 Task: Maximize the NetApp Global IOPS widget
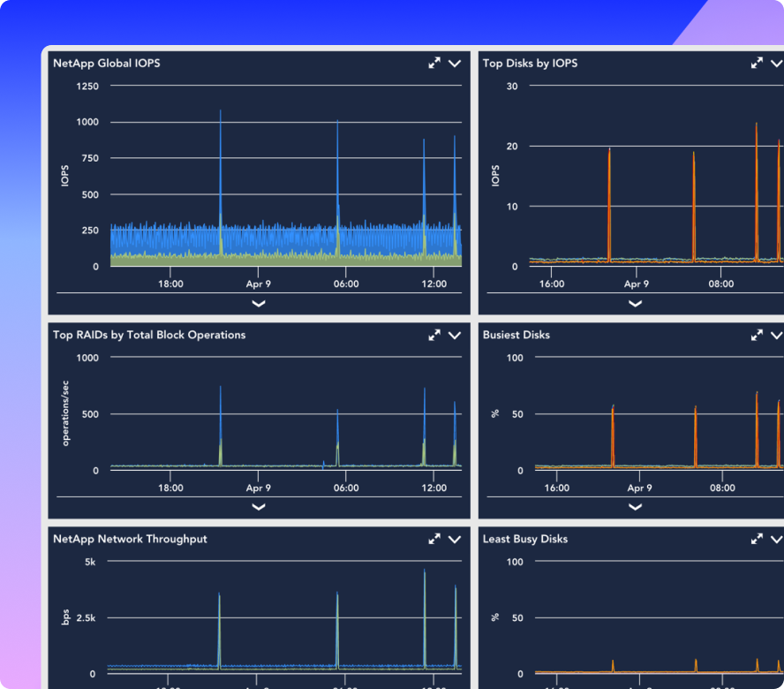click(x=434, y=63)
